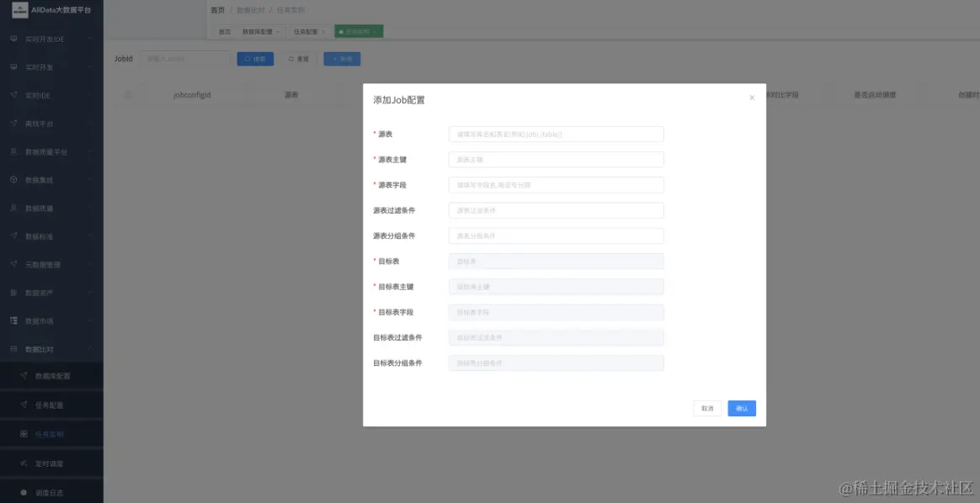
Task: Toggle the select-all checkbox in table header
Action: (x=128, y=95)
